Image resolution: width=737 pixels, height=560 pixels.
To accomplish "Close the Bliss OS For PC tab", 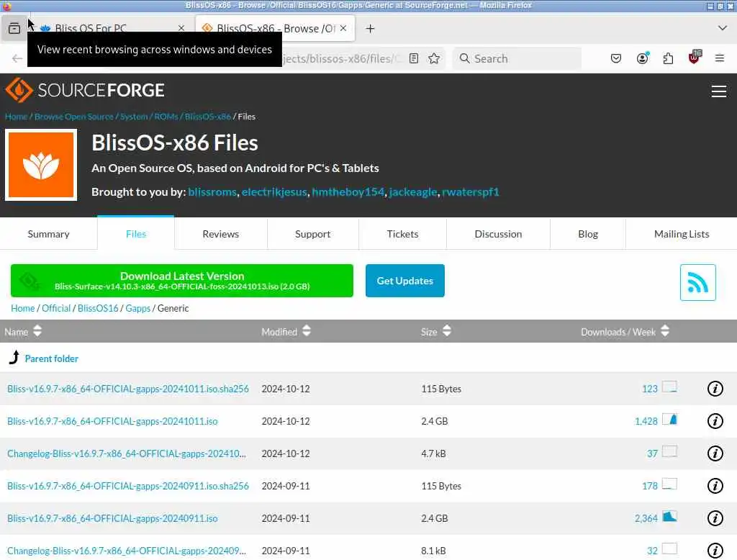I will point(181,28).
